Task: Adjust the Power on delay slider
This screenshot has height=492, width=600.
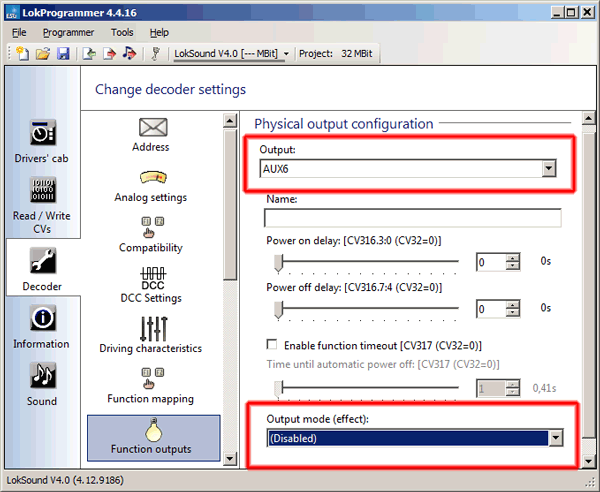Action: pyautogui.click(x=279, y=263)
